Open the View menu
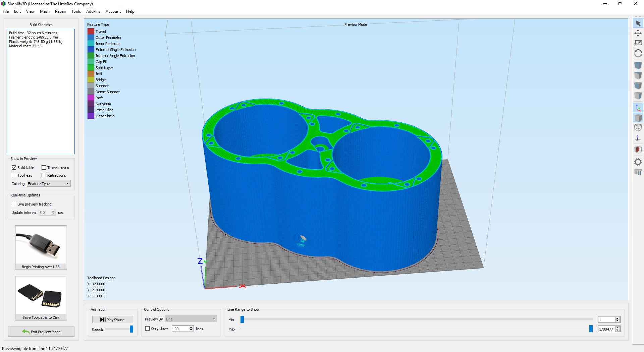The image size is (644, 352). (x=30, y=11)
